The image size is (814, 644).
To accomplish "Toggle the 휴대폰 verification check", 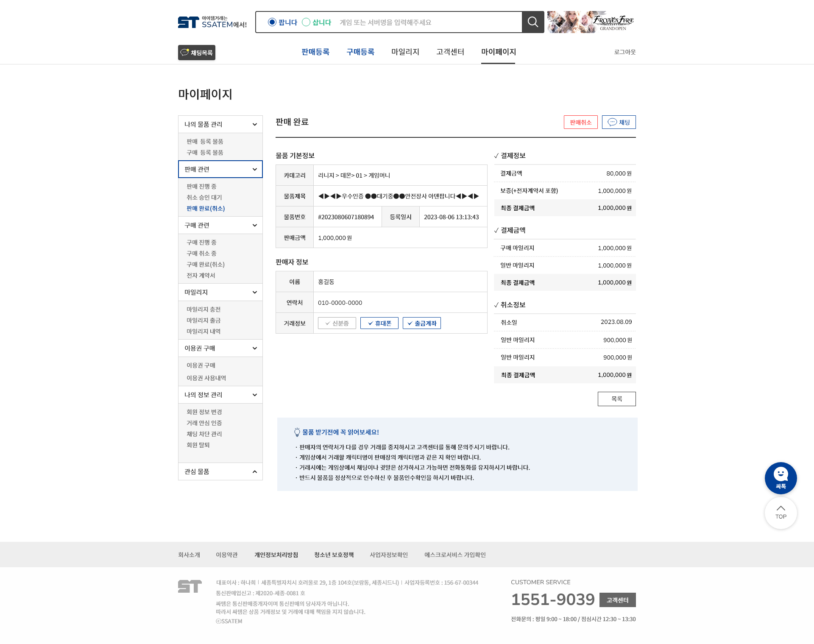I will coord(379,323).
